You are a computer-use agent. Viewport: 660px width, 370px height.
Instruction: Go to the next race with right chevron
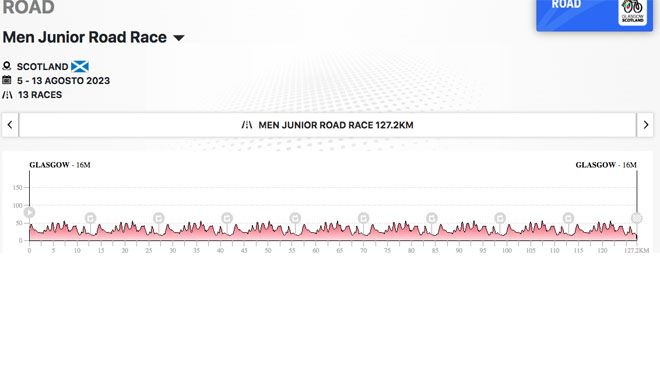(x=645, y=125)
